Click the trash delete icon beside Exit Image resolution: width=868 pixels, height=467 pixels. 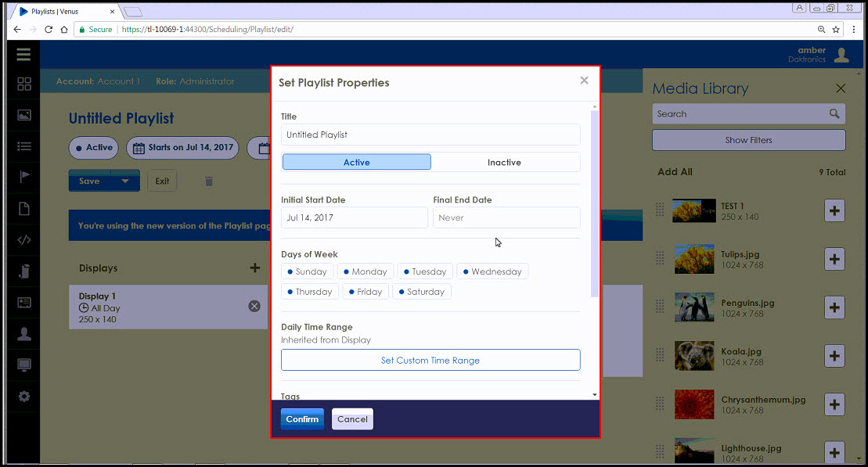pos(208,181)
